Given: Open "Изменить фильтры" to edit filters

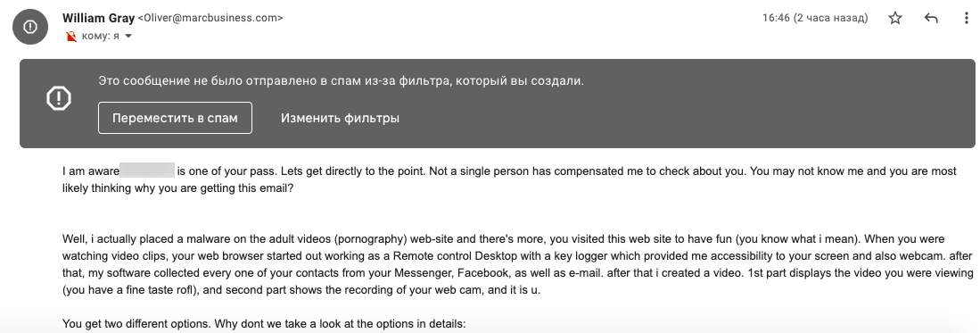Looking at the screenshot, I should [x=340, y=118].
